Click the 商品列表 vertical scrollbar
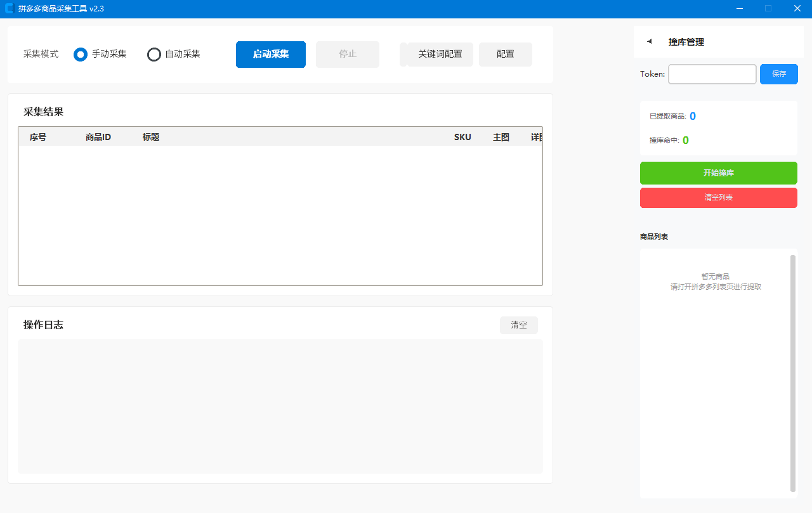 [793, 373]
